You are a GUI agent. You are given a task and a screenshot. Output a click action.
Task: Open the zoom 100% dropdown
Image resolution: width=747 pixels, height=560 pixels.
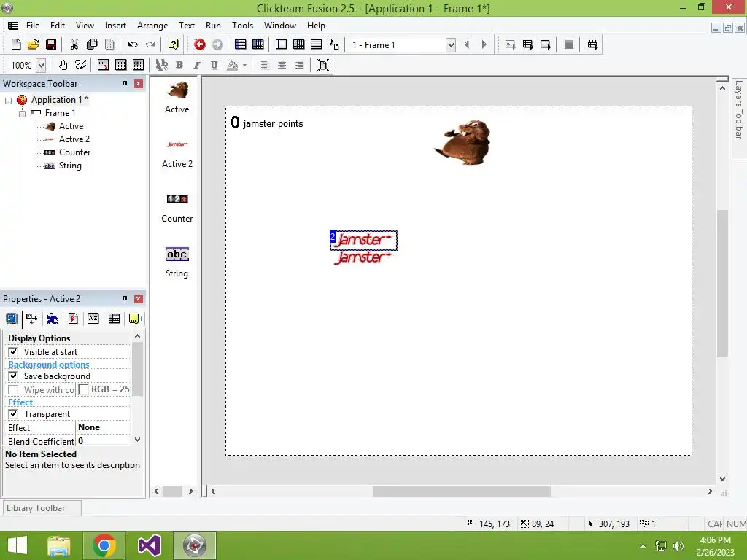coord(42,65)
